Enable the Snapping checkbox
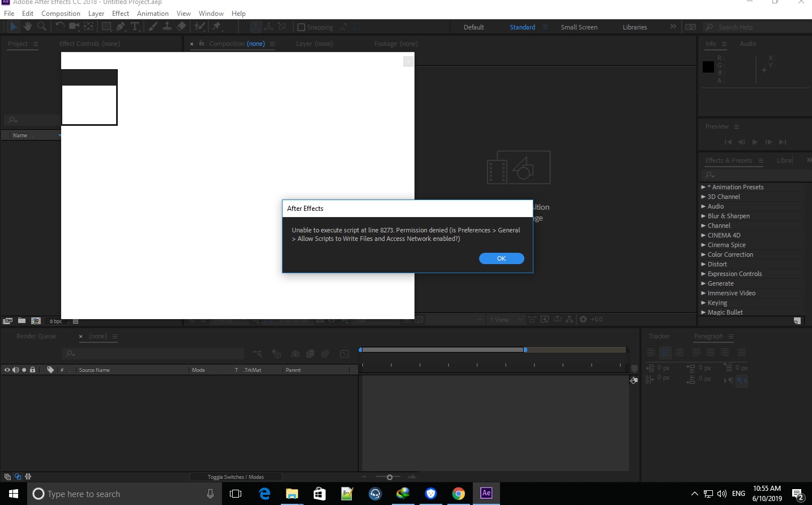812x505 pixels. (301, 27)
